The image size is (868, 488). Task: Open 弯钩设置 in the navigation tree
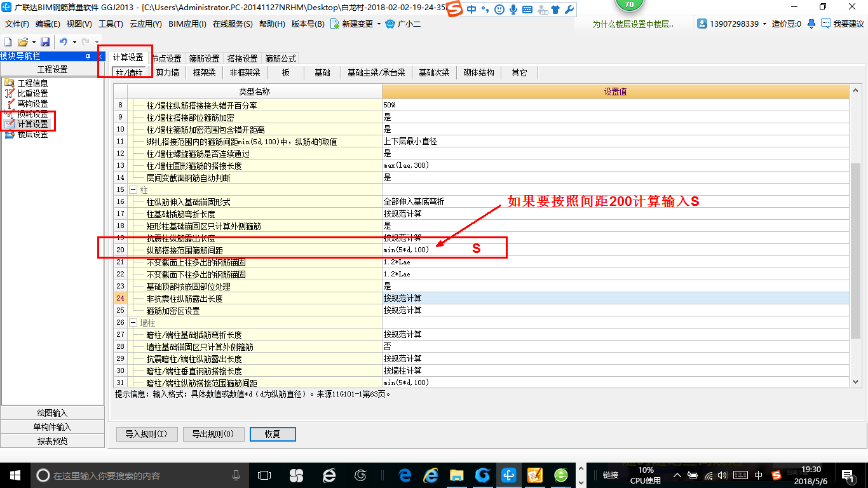pos(32,104)
